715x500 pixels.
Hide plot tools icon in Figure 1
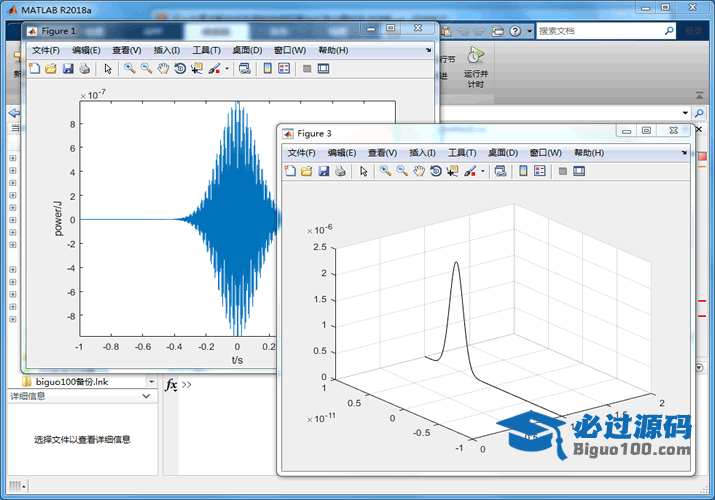click(307, 69)
